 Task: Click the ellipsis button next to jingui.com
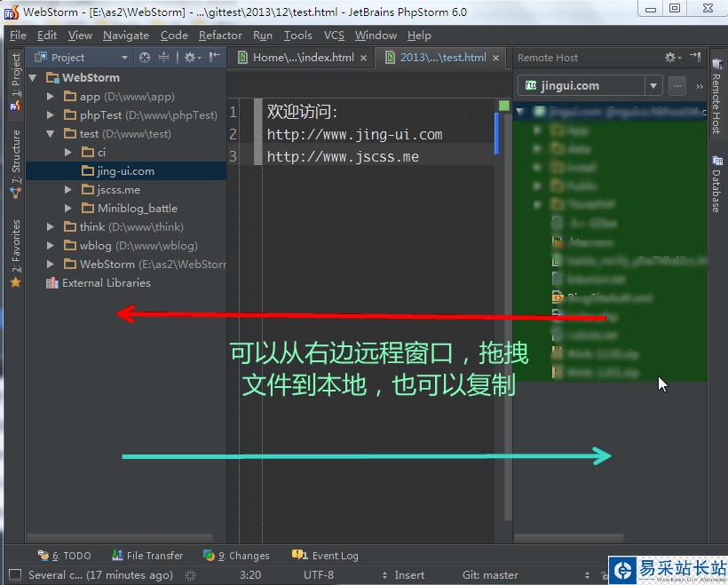point(677,86)
